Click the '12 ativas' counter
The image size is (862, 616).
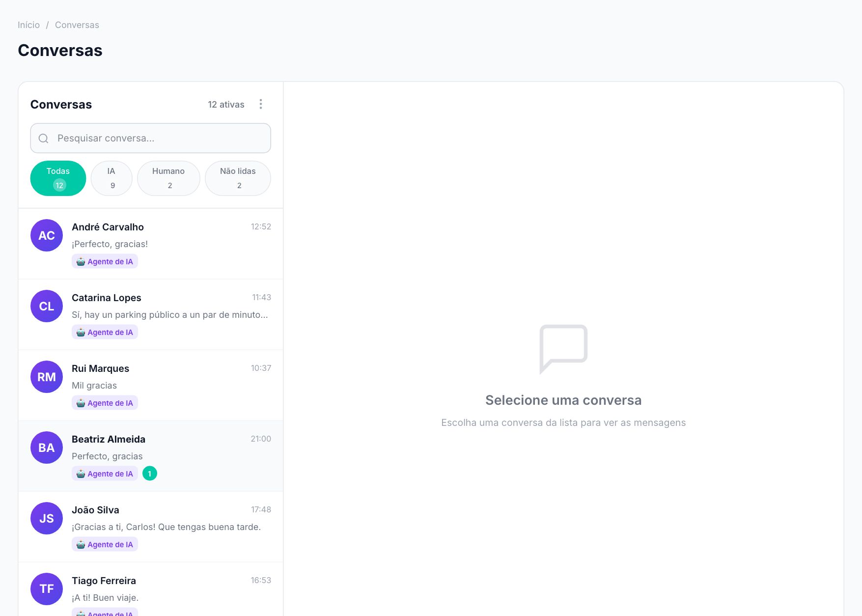click(226, 105)
